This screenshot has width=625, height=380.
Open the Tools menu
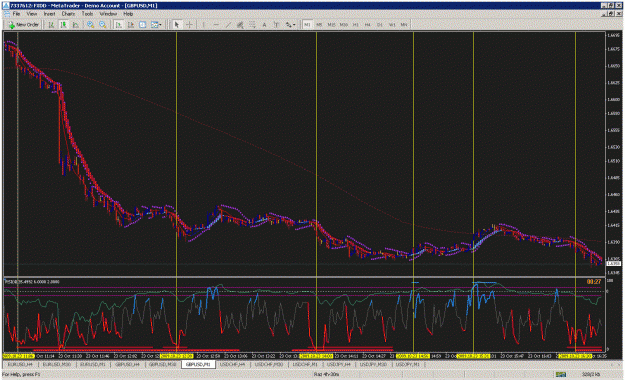point(87,14)
